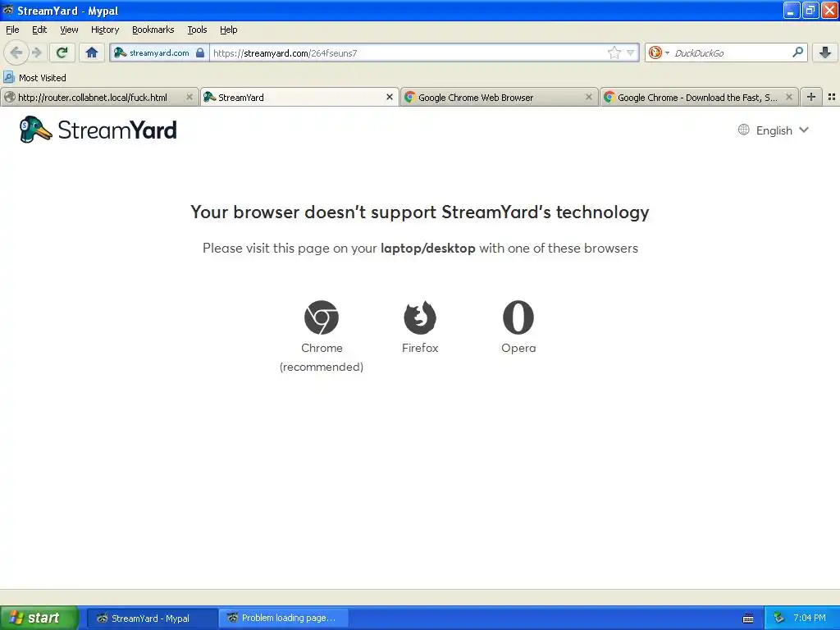Go back with the Back arrow button
Viewport: 840px width, 630px height.
click(x=16, y=52)
